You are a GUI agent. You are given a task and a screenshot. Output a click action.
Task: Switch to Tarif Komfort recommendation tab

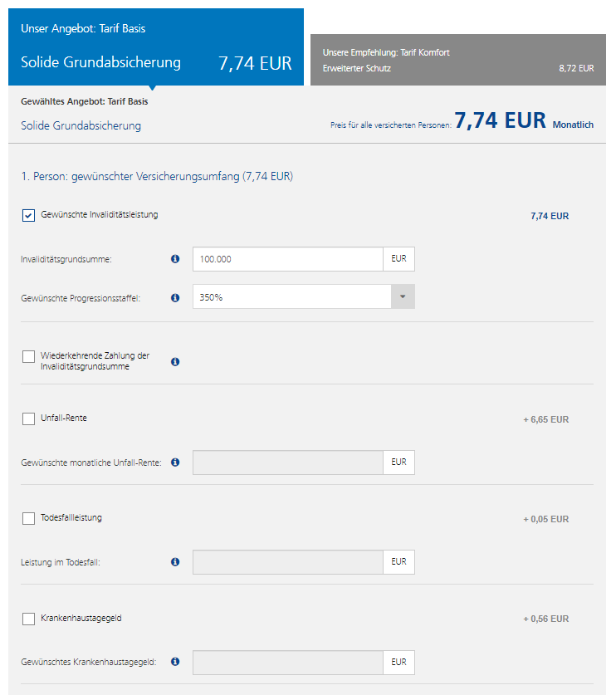[458, 60]
